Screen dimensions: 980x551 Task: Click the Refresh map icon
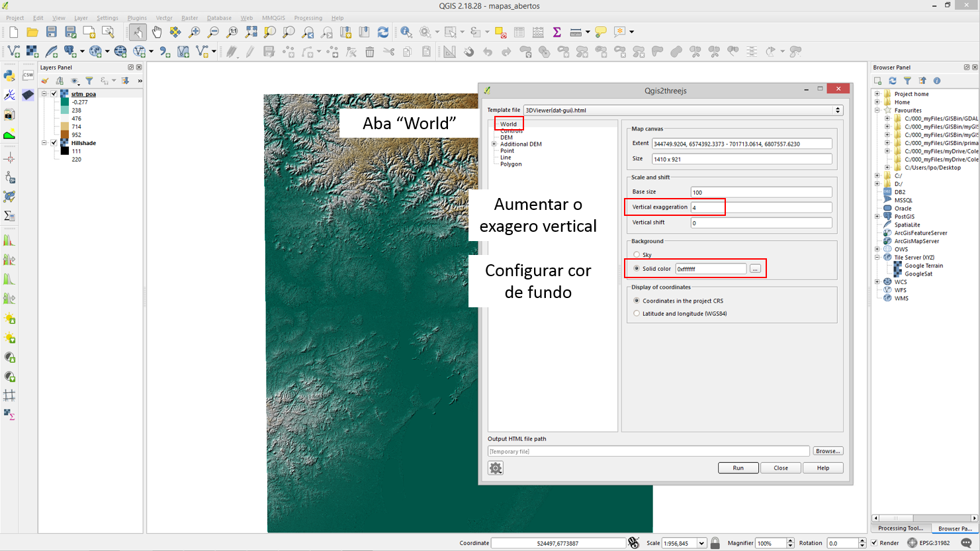coord(383,32)
